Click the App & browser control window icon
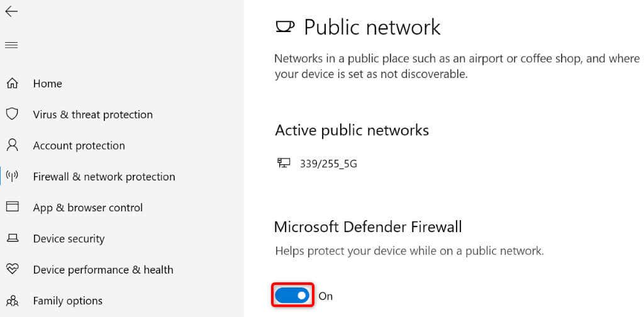 point(12,207)
